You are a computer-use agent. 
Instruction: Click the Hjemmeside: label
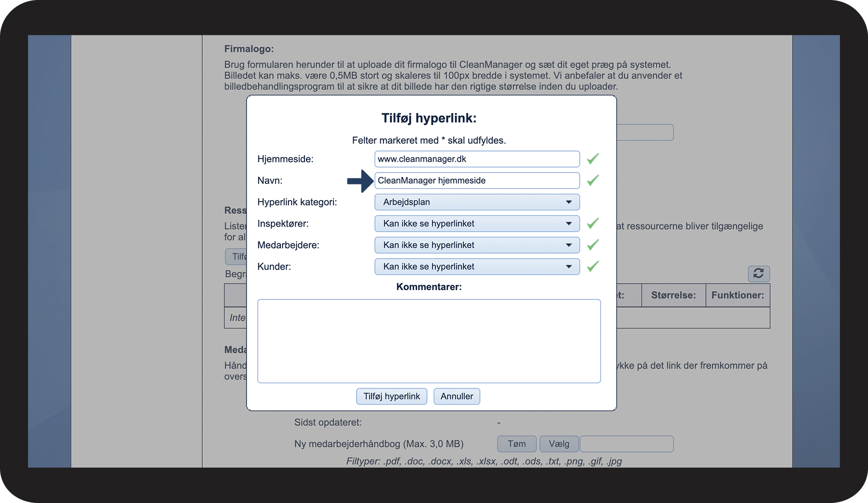[x=285, y=159]
